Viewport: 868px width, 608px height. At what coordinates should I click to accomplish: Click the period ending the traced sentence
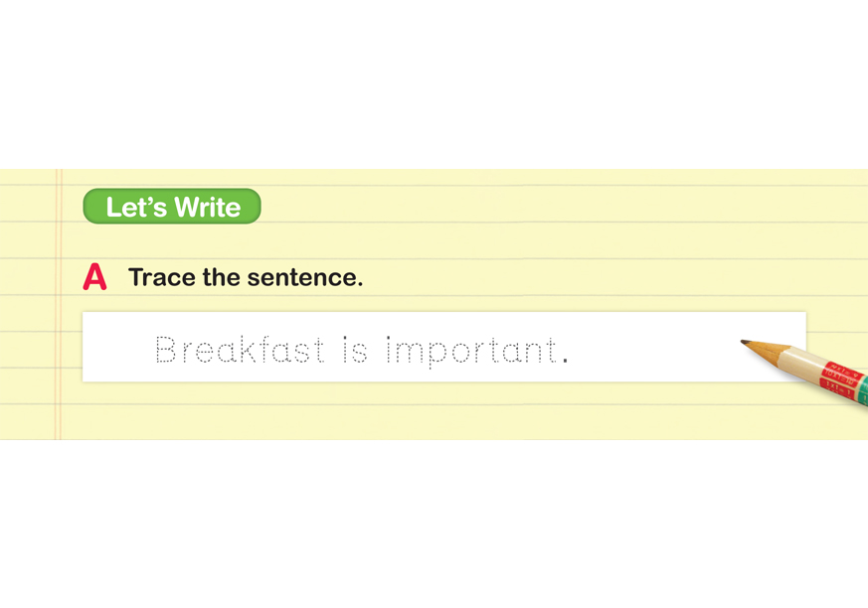click(565, 361)
